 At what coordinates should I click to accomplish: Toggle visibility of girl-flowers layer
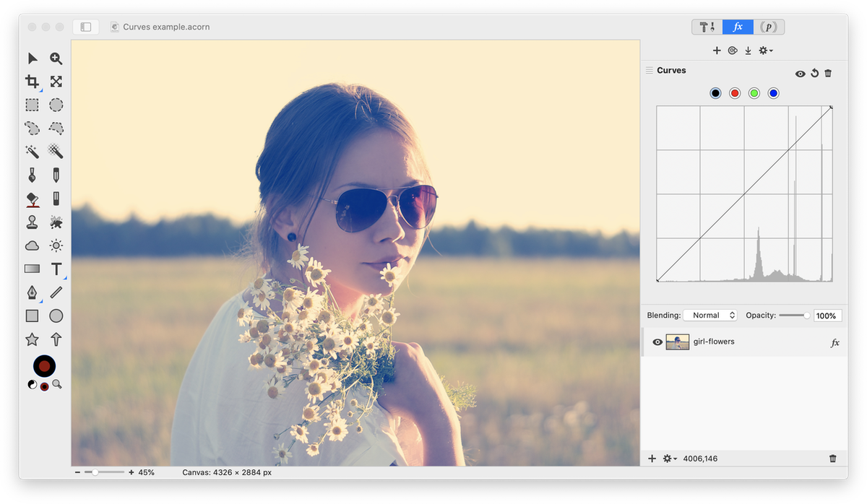click(x=657, y=342)
